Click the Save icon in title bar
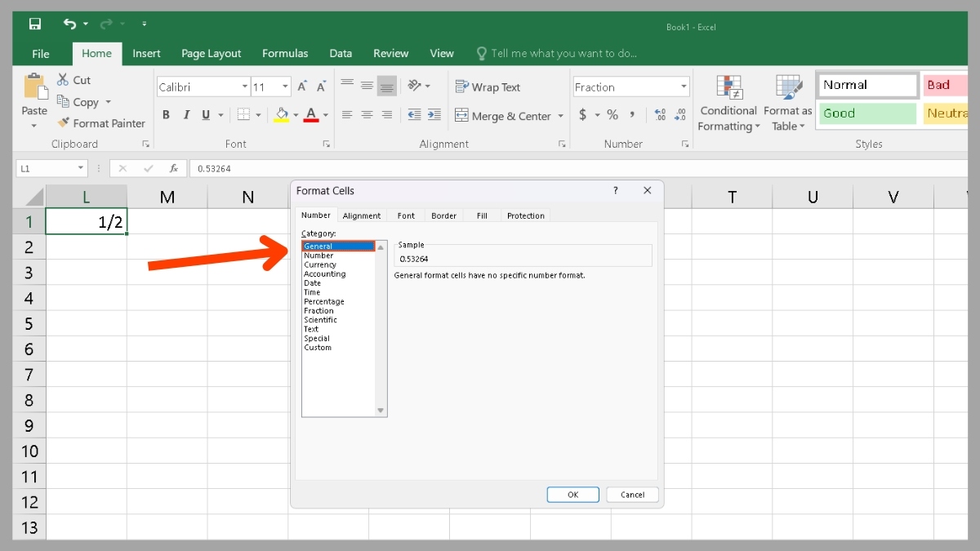Image resolution: width=980 pixels, height=551 pixels. pyautogui.click(x=34, y=24)
